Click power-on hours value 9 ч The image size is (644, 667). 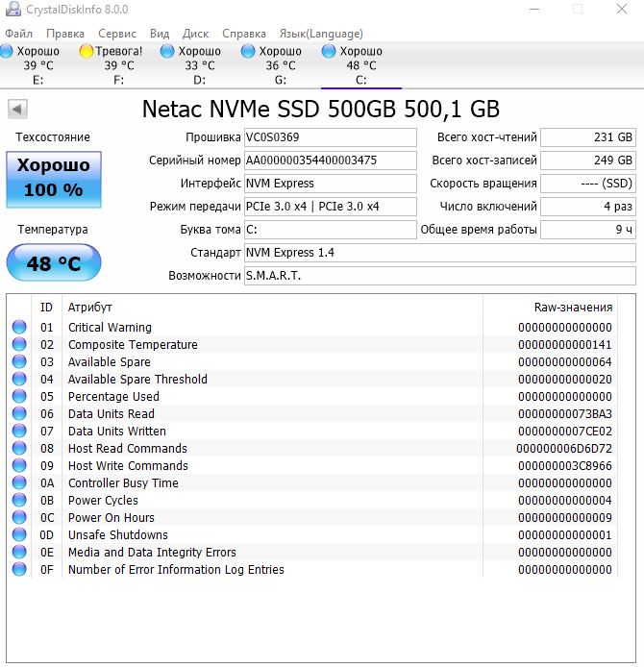coord(588,230)
